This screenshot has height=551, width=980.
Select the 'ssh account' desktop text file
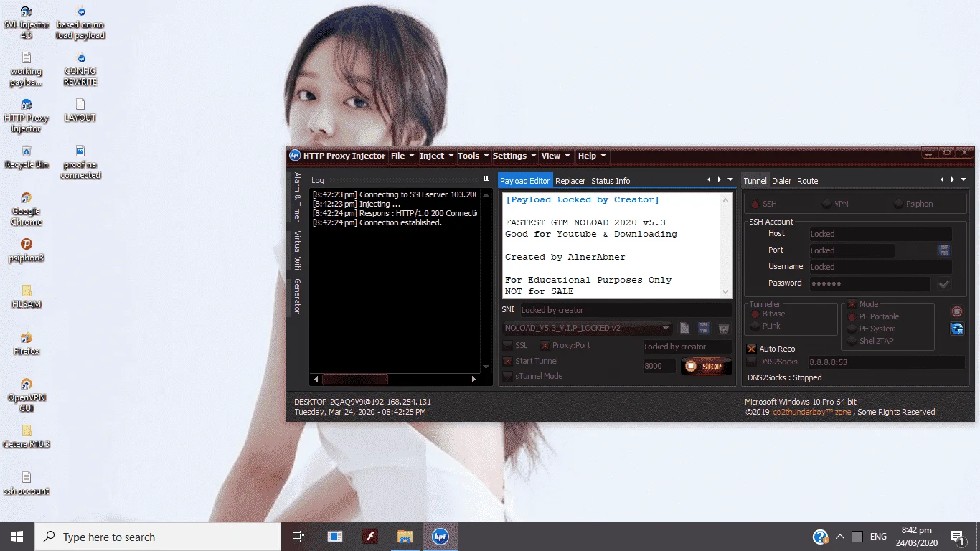(x=27, y=484)
